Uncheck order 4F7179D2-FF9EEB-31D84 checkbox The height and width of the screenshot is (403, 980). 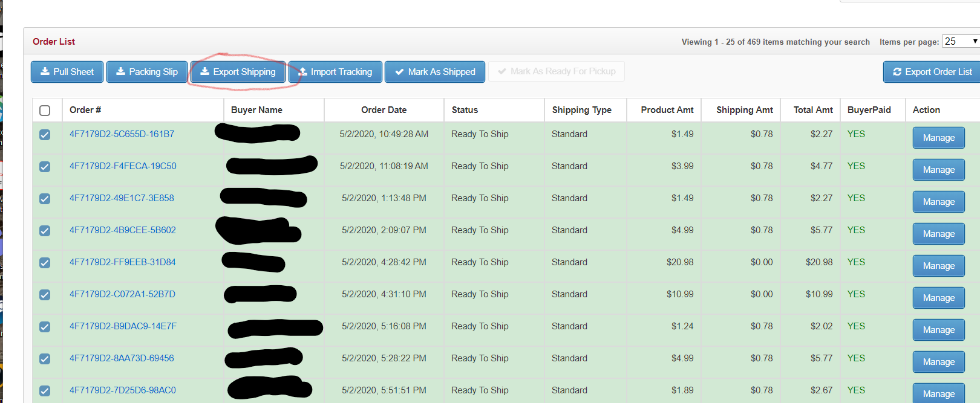click(x=45, y=263)
